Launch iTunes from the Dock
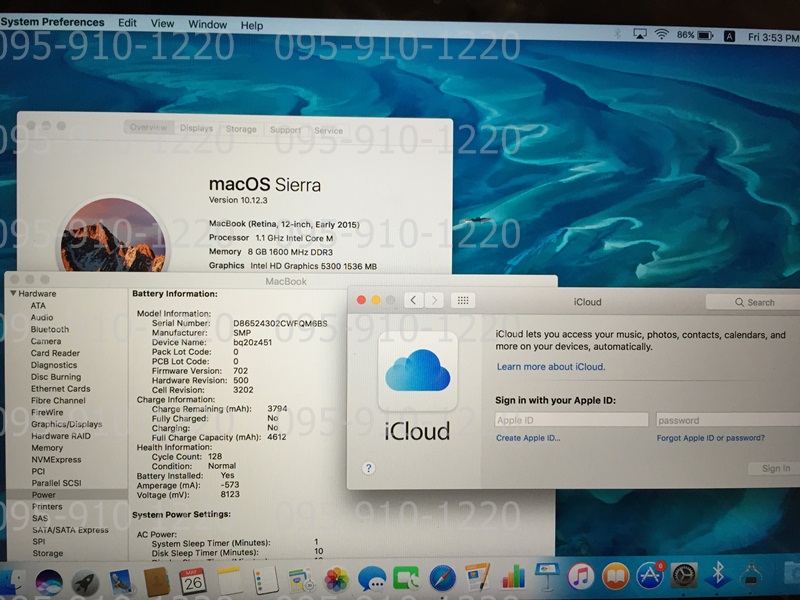This screenshot has width=800, height=600. tap(581, 576)
